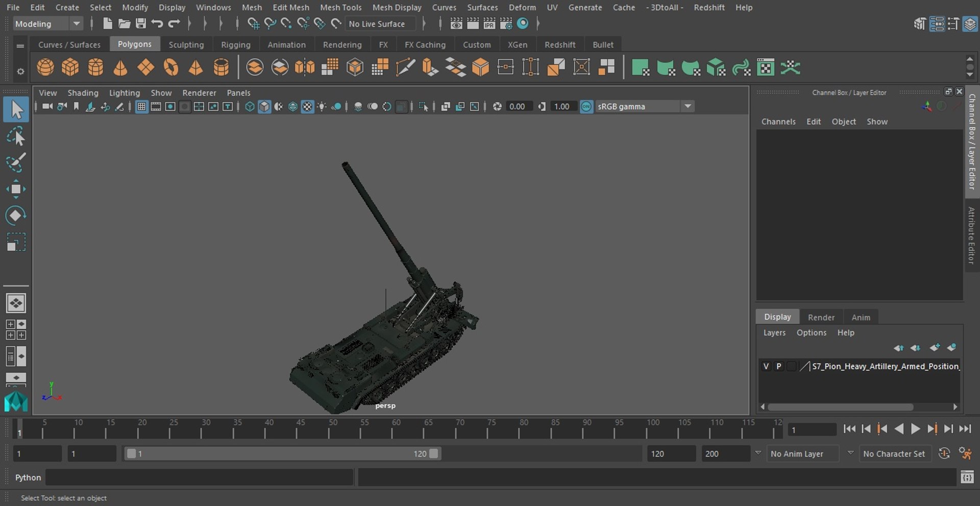Click the IPR render icon
The width and height of the screenshot is (980, 506).
(489, 23)
